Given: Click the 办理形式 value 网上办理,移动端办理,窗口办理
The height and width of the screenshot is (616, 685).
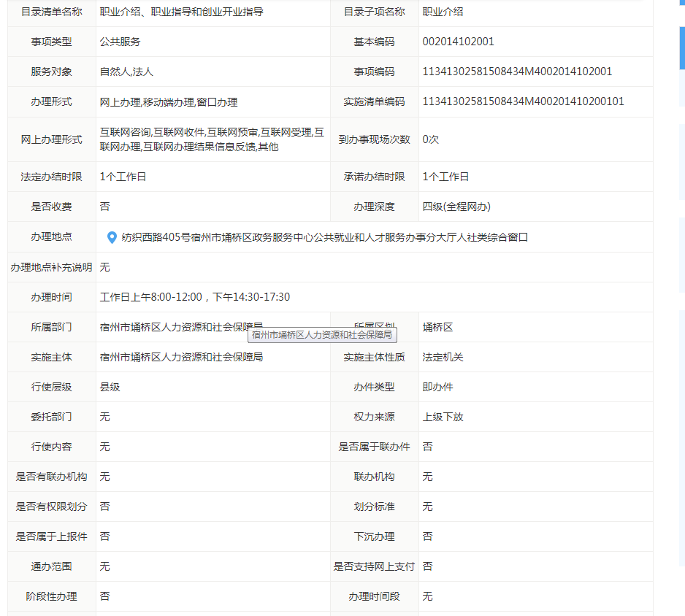Looking at the screenshot, I should click(x=169, y=102).
